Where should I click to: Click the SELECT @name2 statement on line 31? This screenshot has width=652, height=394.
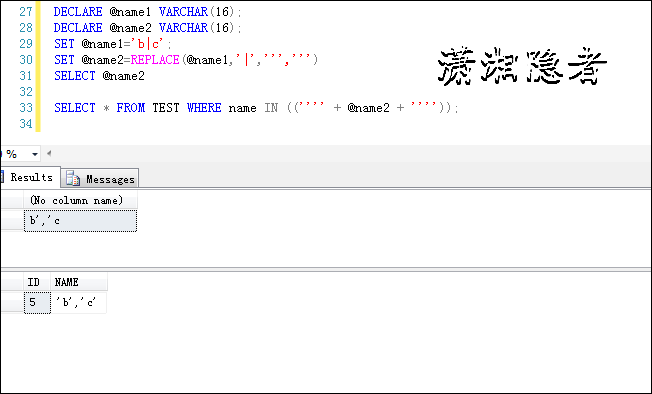(x=99, y=76)
